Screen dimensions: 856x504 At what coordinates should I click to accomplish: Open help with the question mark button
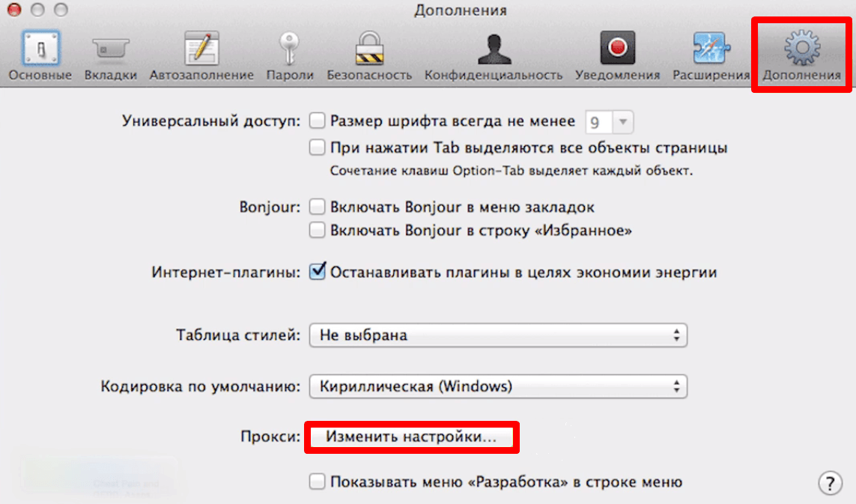(x=830, y=483)
